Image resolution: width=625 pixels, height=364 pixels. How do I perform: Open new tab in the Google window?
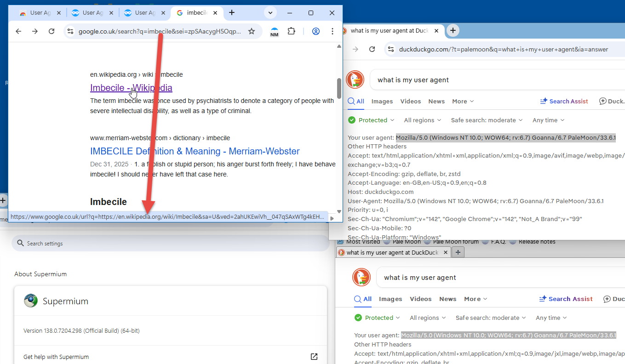click(x=232, y=13)
